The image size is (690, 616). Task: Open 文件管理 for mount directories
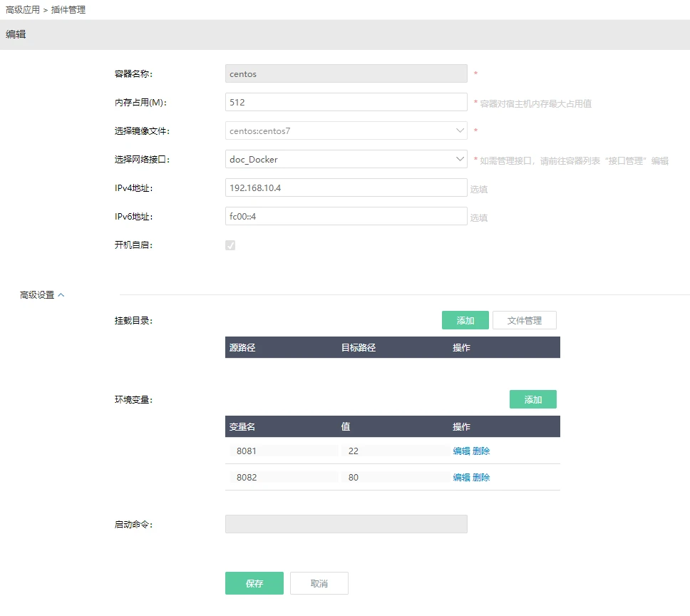click(x=524, y=321)
